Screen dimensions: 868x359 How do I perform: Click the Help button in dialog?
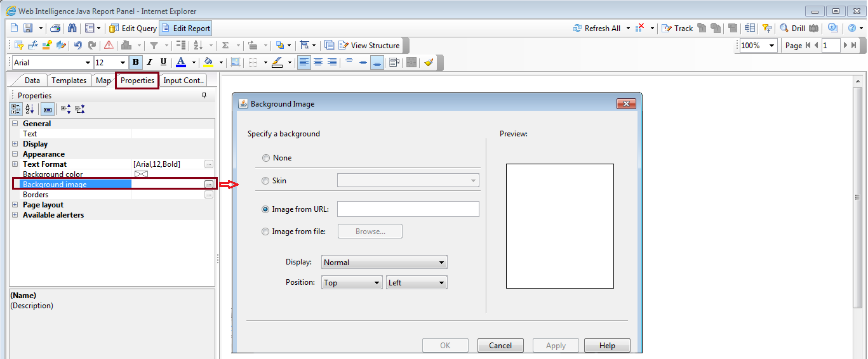607,346
